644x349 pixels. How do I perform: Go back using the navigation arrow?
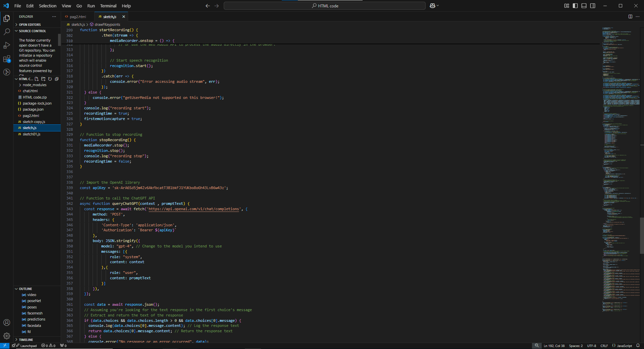pyautogui.click(x=208, y=6)
